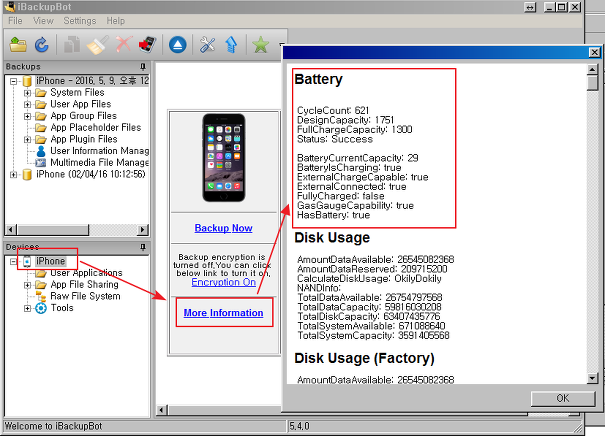Click the blue Refresh arrow icon
The width and height of the screenshot is (605, 436).
[42, 45]
